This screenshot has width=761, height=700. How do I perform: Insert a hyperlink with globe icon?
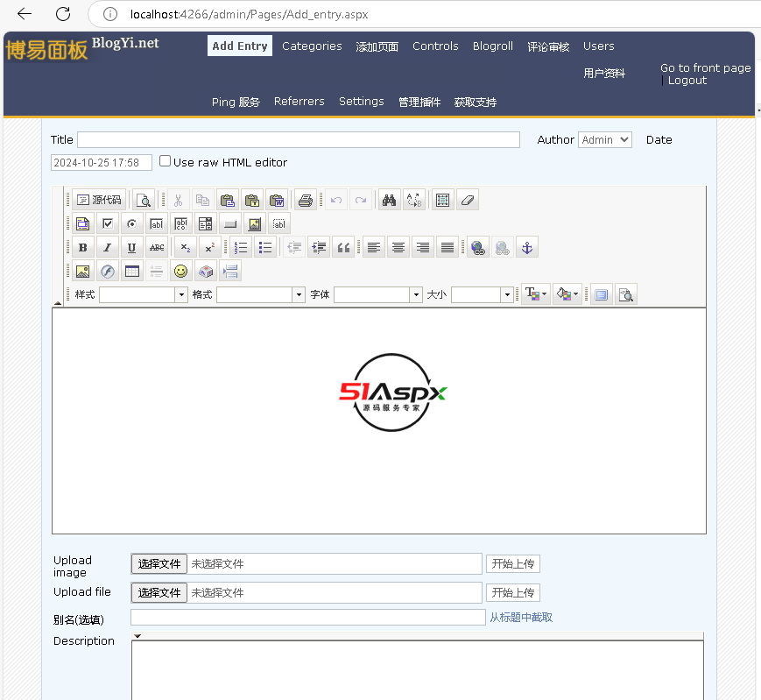point(478,248)
